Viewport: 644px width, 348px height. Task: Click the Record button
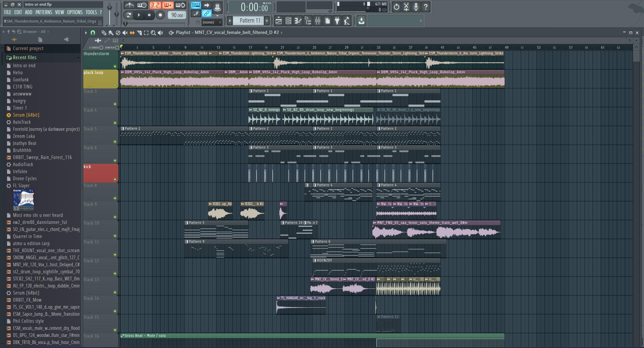pos(160,15)
